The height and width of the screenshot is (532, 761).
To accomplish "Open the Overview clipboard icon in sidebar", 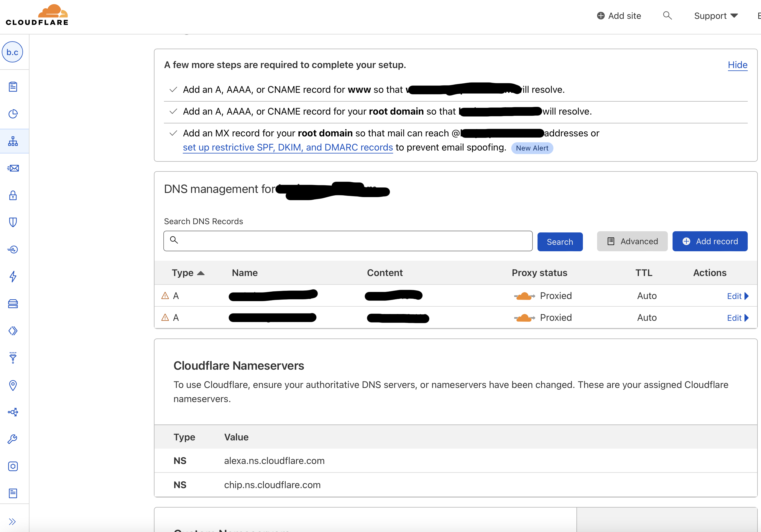I will [x=13, y=87].
